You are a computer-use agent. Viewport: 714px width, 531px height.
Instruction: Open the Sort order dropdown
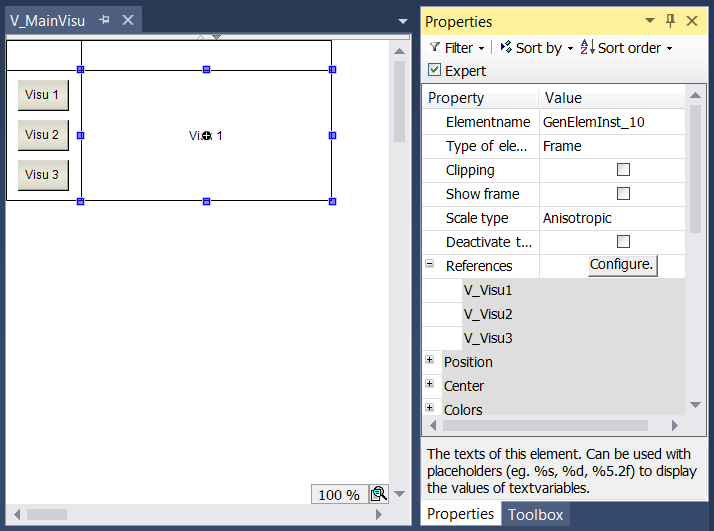click(x=627, y=48)
